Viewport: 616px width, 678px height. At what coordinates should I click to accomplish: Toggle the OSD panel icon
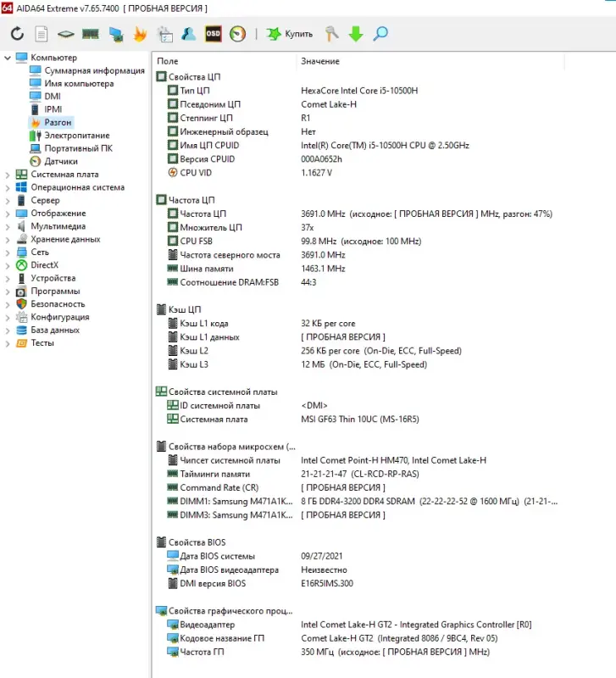point(213,34)
